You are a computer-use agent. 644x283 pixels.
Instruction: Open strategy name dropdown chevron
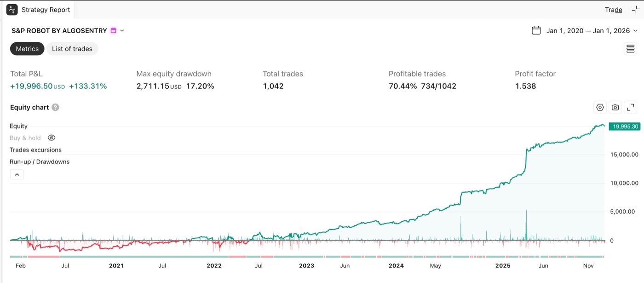coord(122,31)
